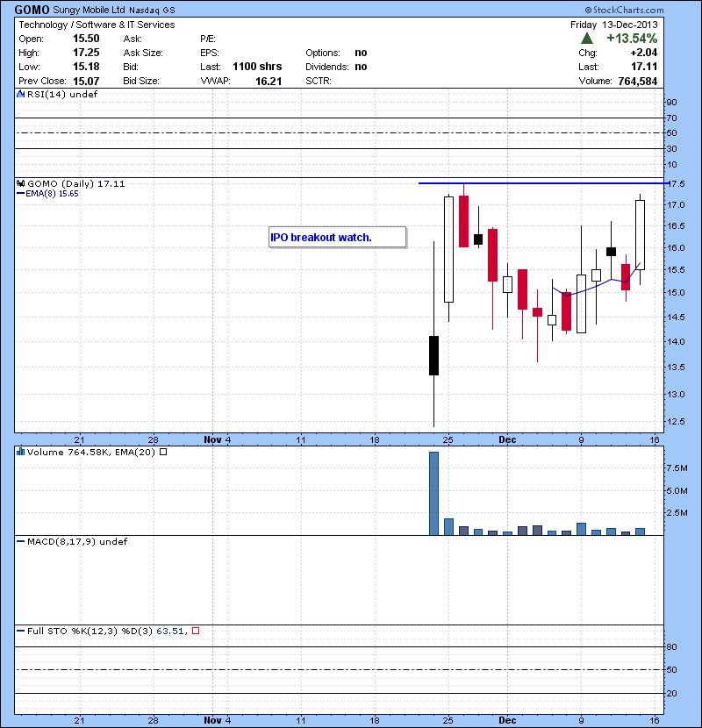Click the Ask Size label
Image resolution: width=702 pixels, height=728 pixels.
pos(143,53)
